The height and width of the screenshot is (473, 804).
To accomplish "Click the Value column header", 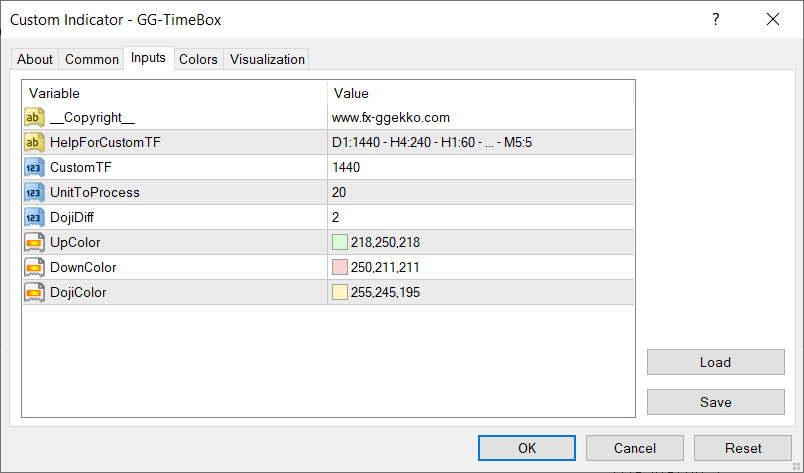I will [x=480, y=93].
